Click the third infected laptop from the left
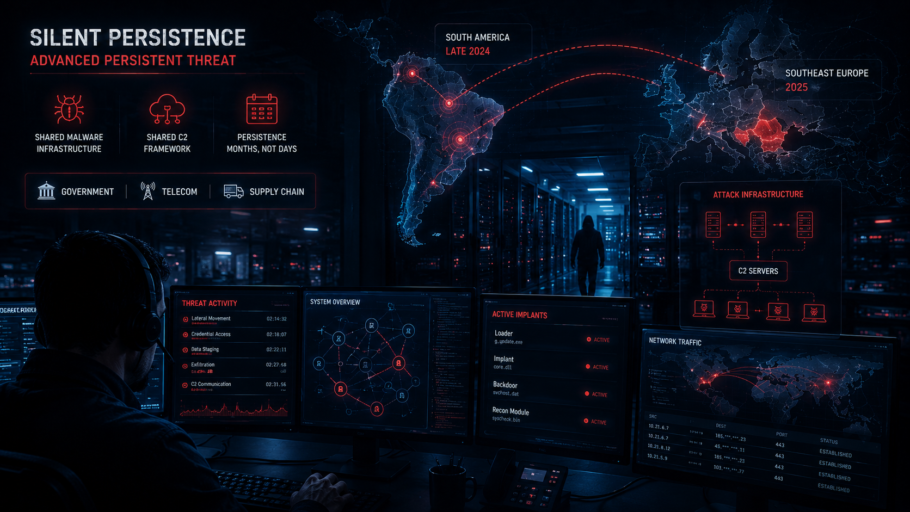This screenshot has height=512, width=910. pos(778,311)
